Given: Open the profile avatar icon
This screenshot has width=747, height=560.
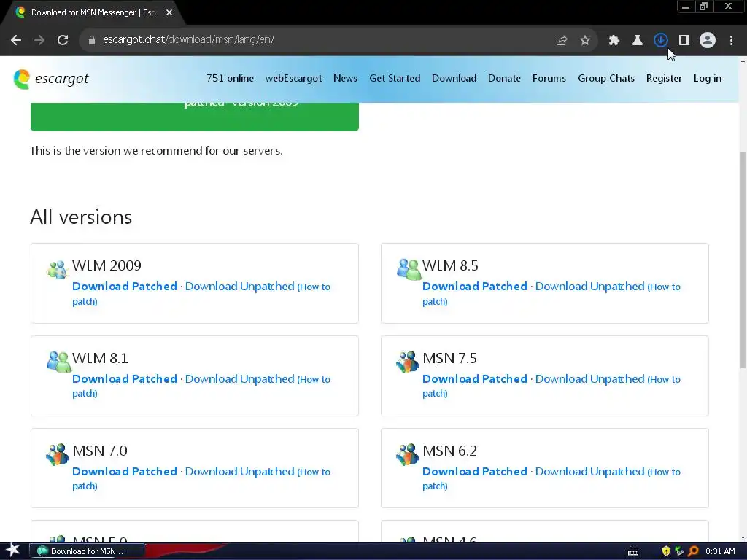Looking at the screenshot, I should click(x=708, y=41).
